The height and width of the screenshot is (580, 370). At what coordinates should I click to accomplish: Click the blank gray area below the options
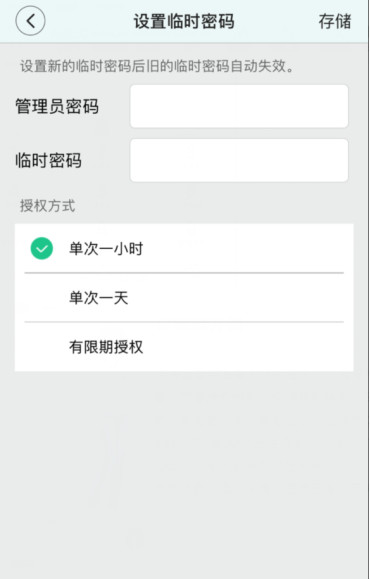pos(184,475)
